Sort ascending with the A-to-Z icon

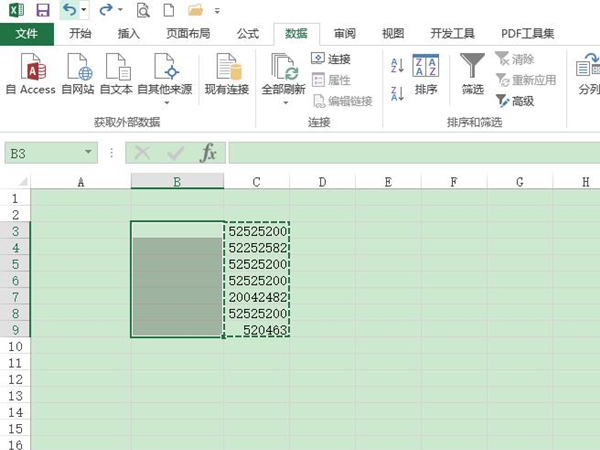pos(396,66)
